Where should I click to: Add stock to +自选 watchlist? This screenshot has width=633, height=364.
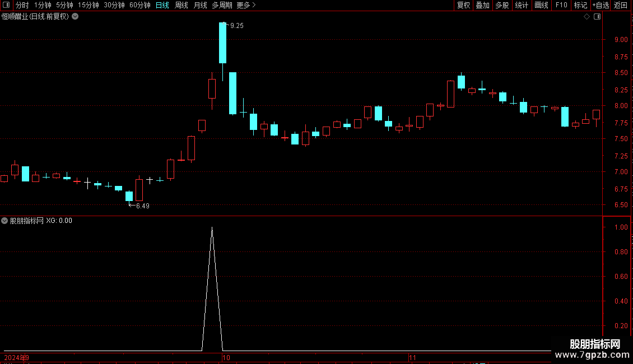601,5
